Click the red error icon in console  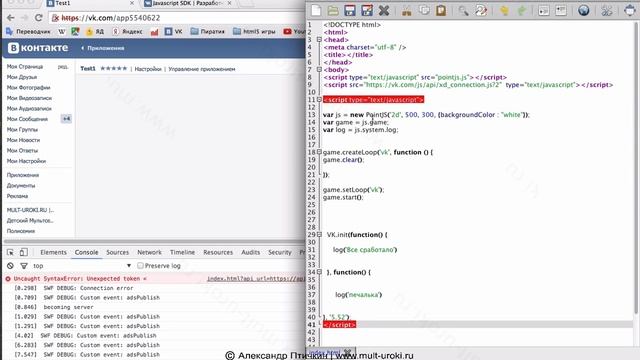pyautogui.click(x=8, y=279)
